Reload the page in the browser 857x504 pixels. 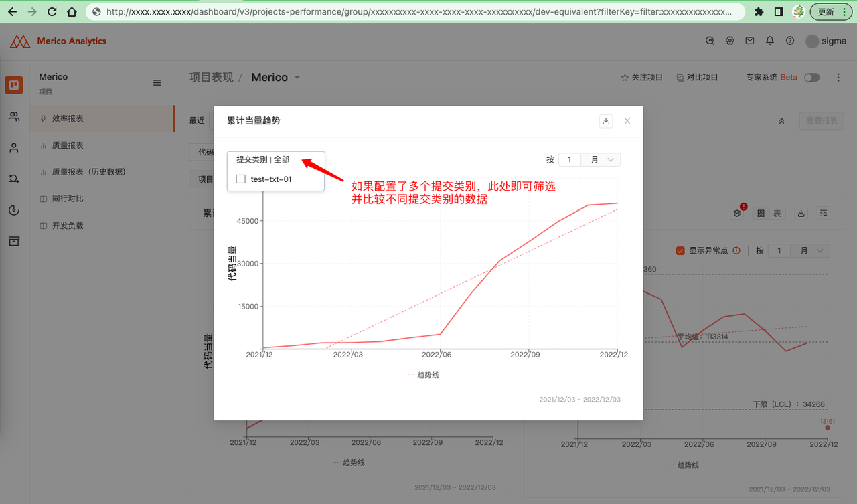[x=52, y=12]
